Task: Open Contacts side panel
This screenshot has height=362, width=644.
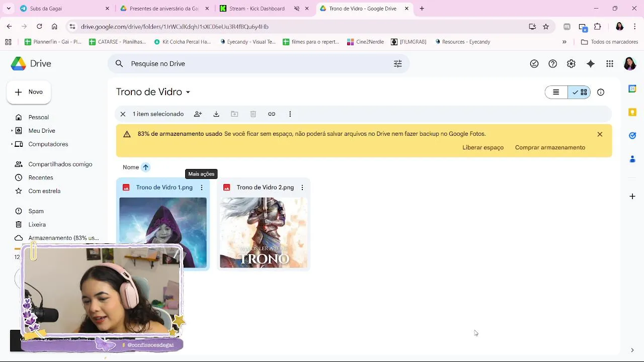Action: (x=632, y=159)
